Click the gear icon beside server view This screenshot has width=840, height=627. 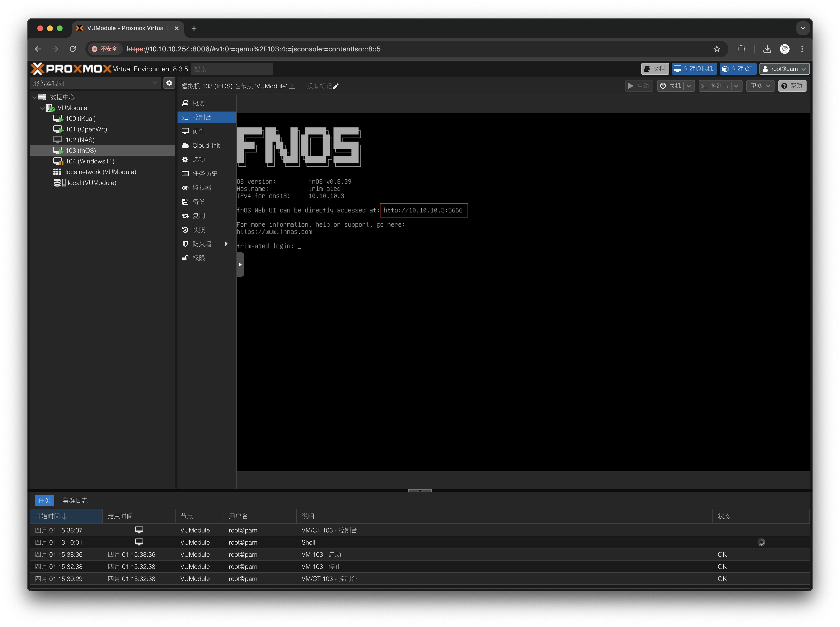(169, 83)
